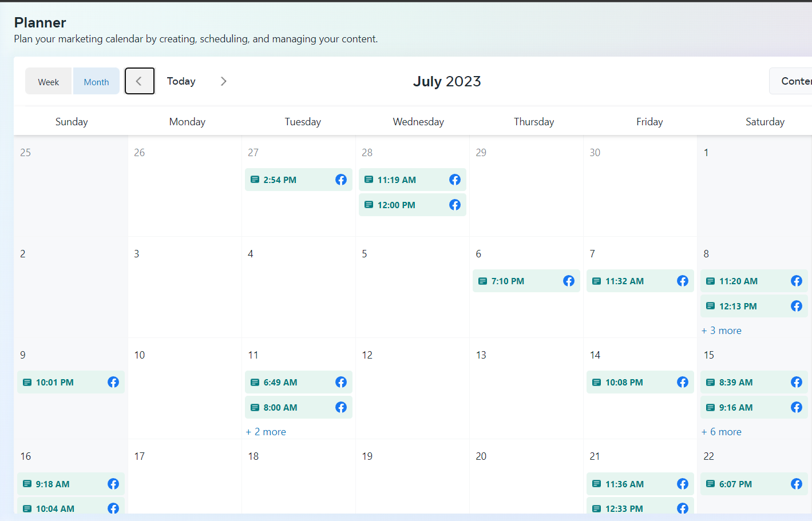
Task: Click the Facebook icon on the 10:08 PM post
Action: pos(683,382)
